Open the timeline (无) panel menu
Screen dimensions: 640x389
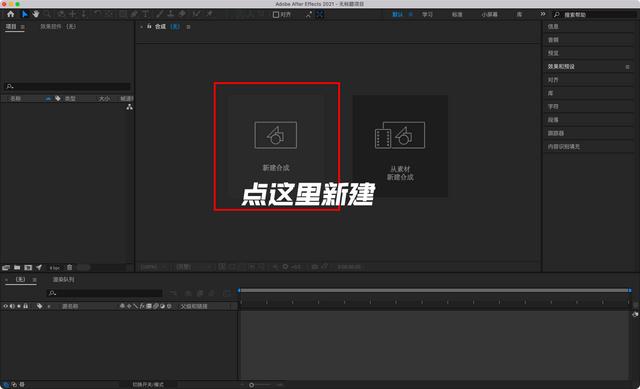(35, 280)
